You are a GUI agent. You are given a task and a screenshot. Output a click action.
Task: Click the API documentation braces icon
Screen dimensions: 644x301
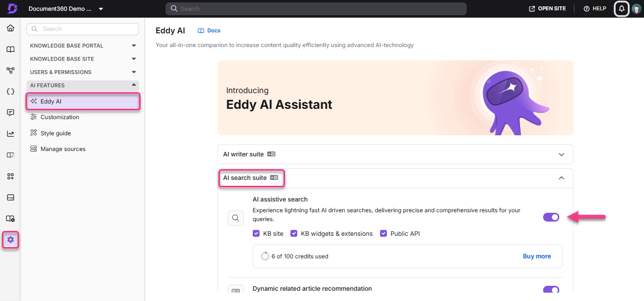10,91
